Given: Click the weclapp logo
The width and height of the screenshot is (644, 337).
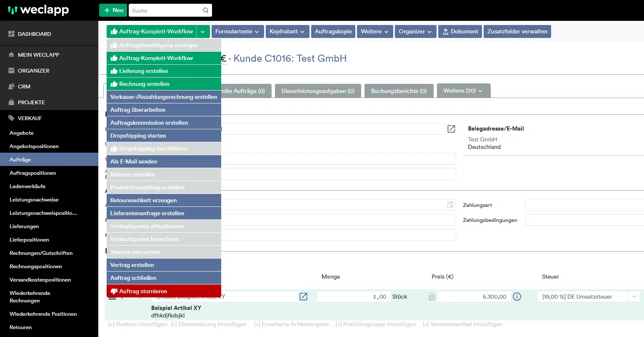Looking at the screenshot, I should coord(38,10).
